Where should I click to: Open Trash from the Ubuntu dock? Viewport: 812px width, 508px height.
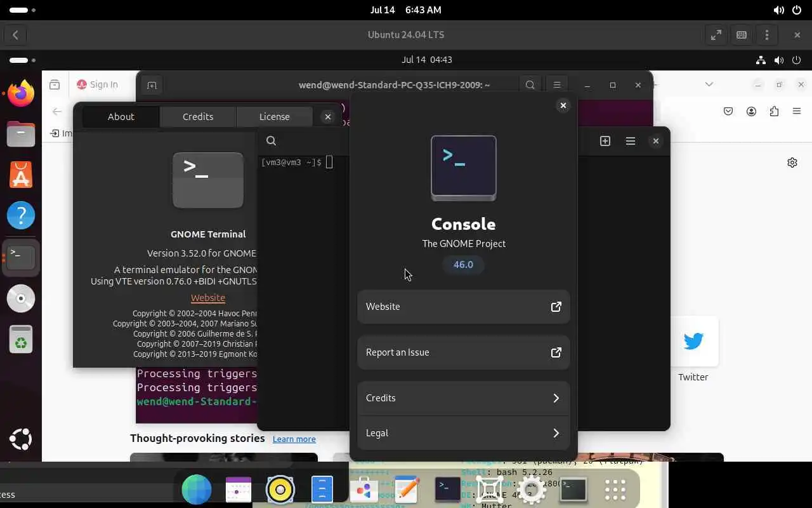[21, 340]
